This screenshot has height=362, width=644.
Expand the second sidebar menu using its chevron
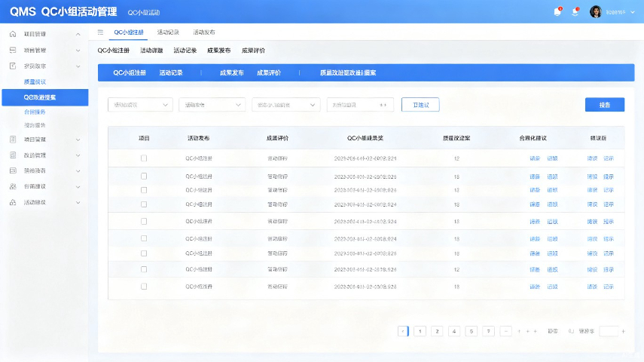pyautogui.click(x=78, y=51)
